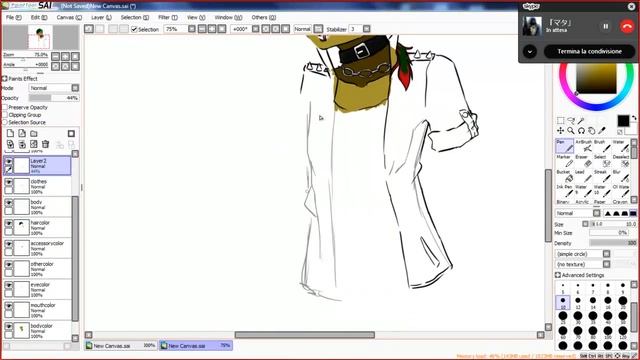Open the zoom percentage dropdown in toolbar
640x360 pixels.
pyautogui.click(x=191, y=29)
